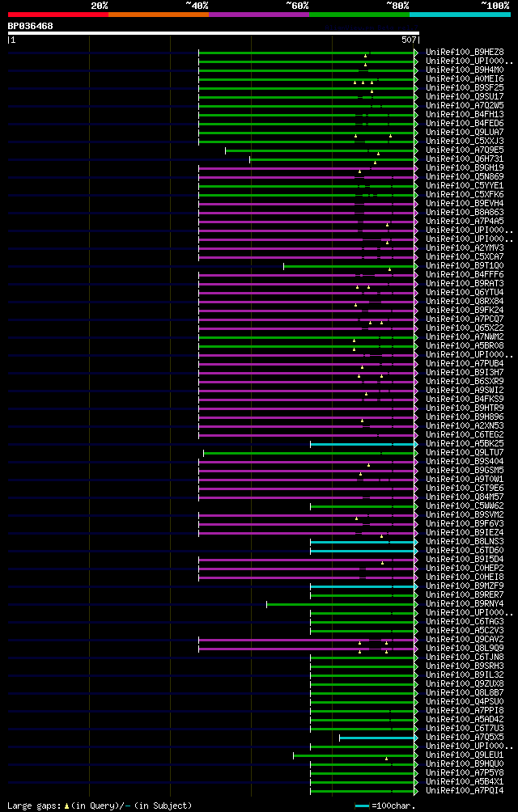
Task: Click the UniRef100_C6TEG2 label
Action: 465,435
